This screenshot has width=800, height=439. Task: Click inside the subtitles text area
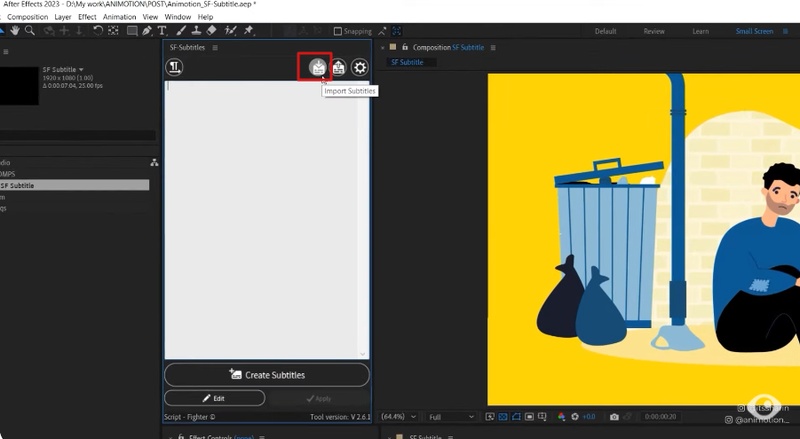coord(267,220)
